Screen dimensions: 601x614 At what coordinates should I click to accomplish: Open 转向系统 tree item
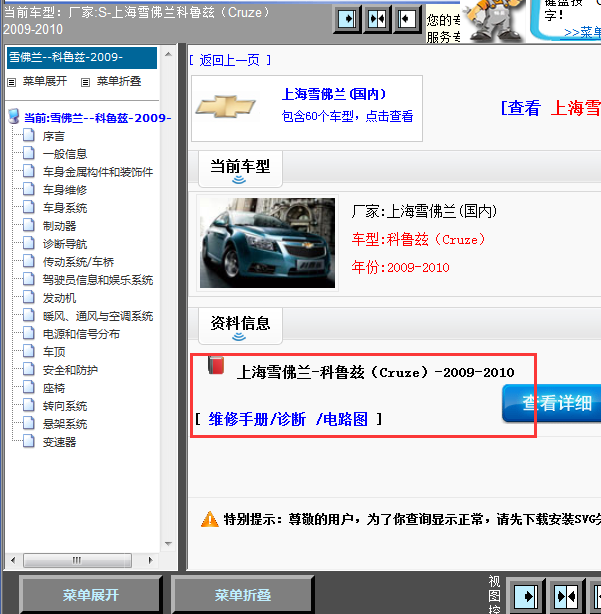tap(65, 406)
